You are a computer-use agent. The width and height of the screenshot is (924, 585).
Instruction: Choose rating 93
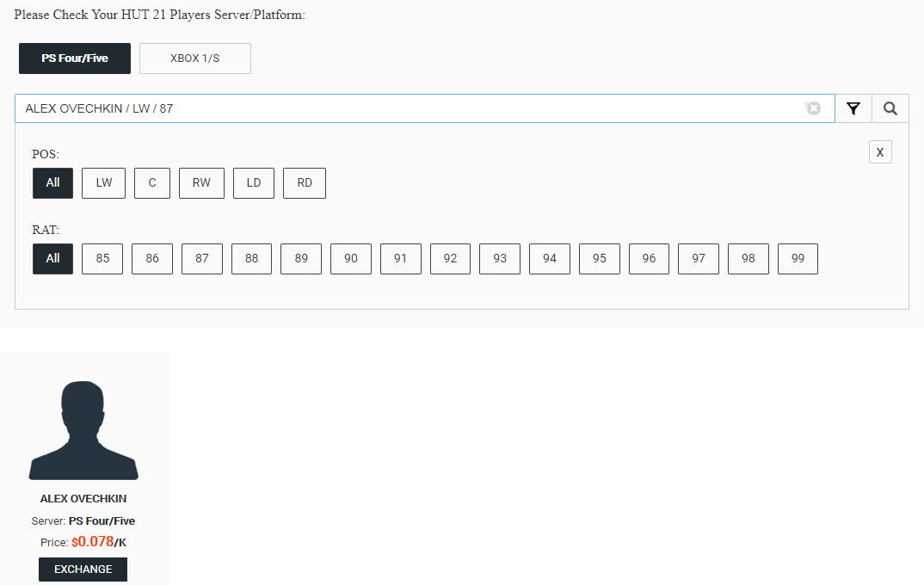[500, 259]
